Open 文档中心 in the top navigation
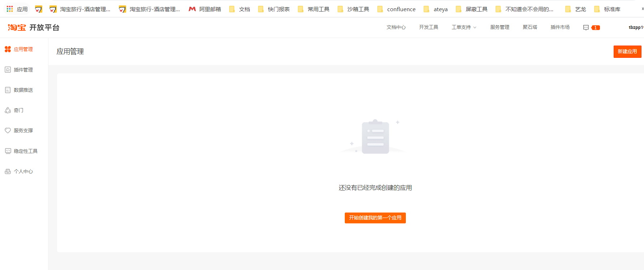644x270 pixels. click(x=396, y=27)
